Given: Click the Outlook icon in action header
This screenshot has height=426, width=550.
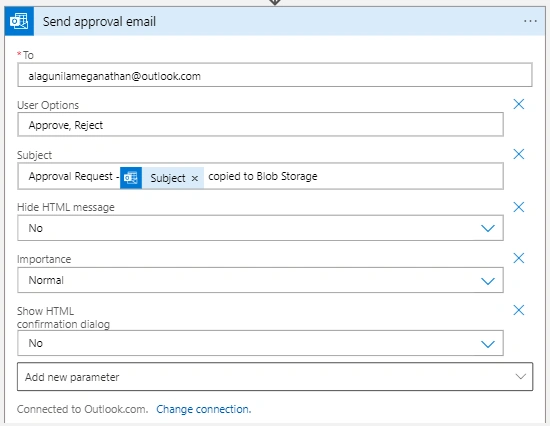Looking at the screenshot, I should point(19,21).
